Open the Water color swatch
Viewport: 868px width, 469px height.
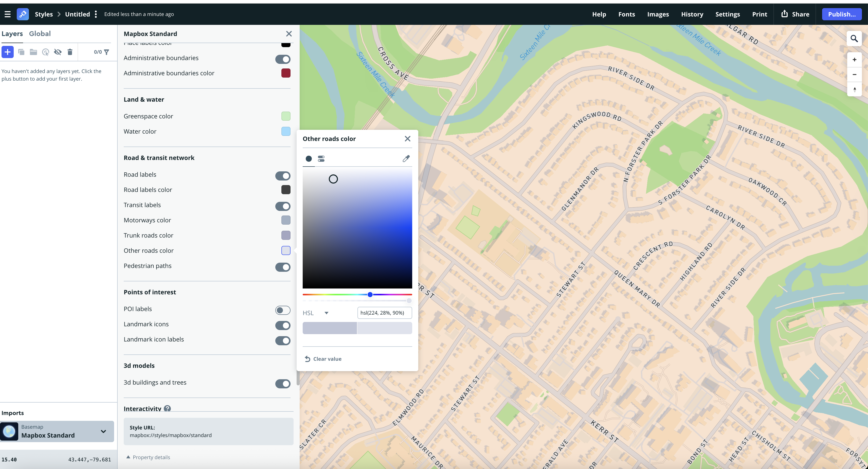286,131
